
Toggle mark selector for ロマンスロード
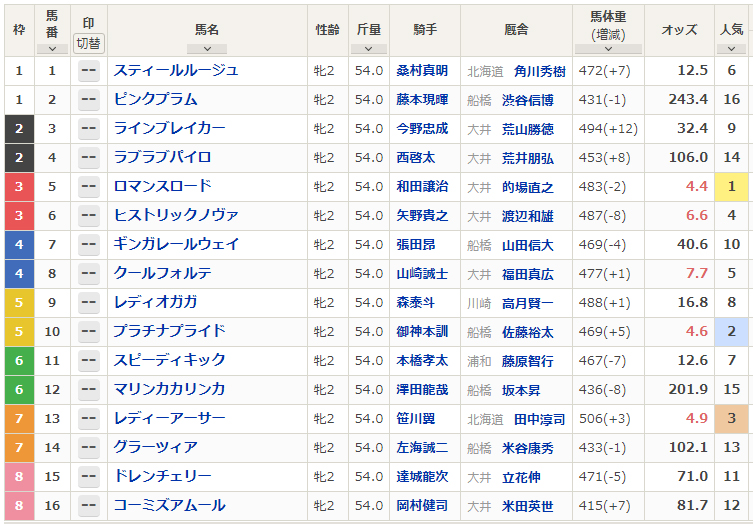89,186
